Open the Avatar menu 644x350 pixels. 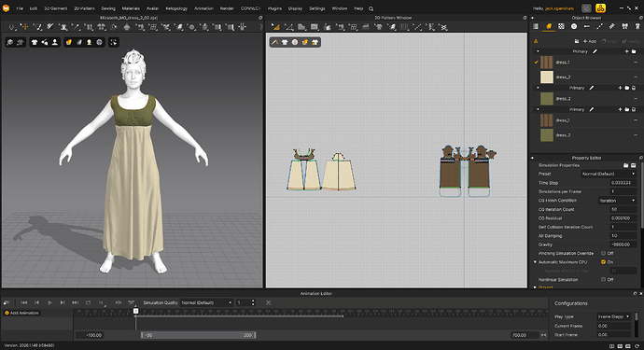pos(152,8)
